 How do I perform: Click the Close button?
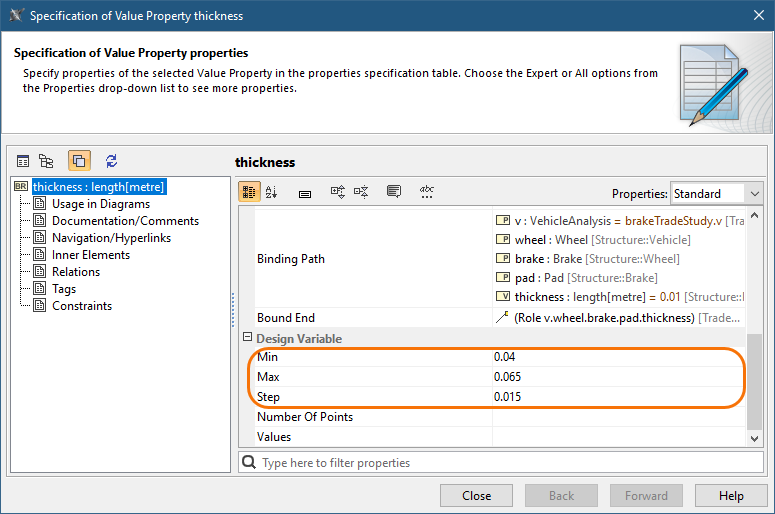(x=476, y=496)
